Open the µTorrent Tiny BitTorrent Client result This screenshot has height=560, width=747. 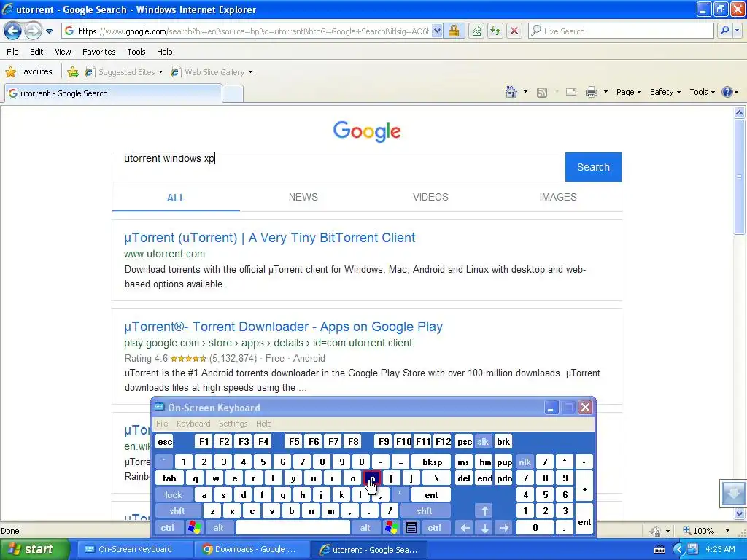pyautogui.click(x=270, y=238)
